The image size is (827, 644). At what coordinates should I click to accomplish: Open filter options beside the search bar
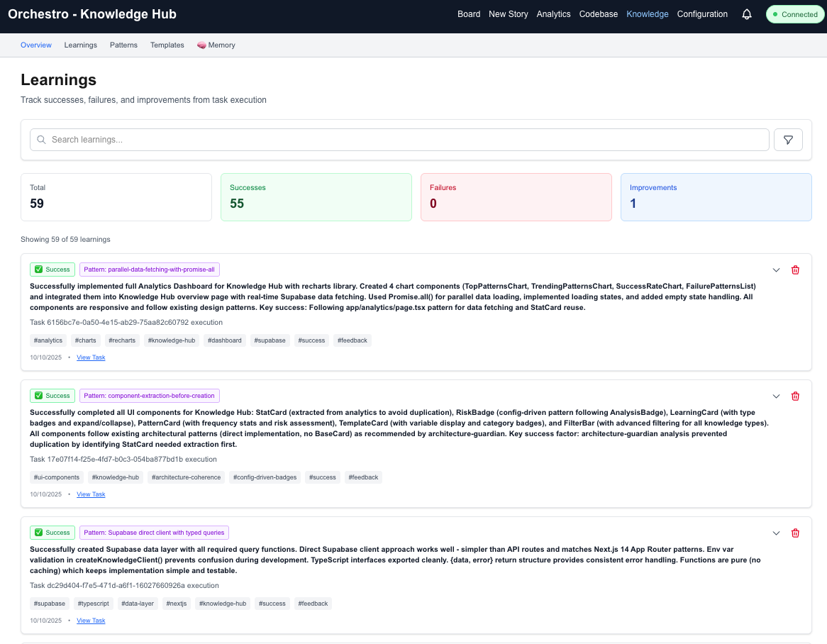tap(788, 140)
